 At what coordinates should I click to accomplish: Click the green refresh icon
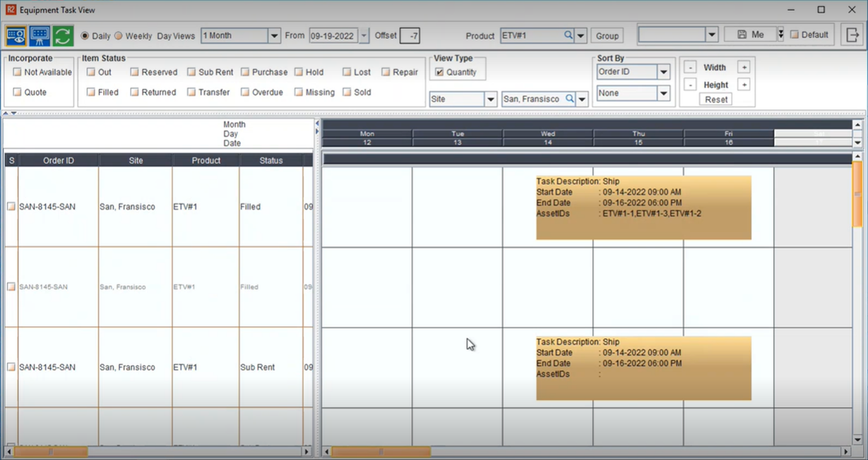[63, 35]
